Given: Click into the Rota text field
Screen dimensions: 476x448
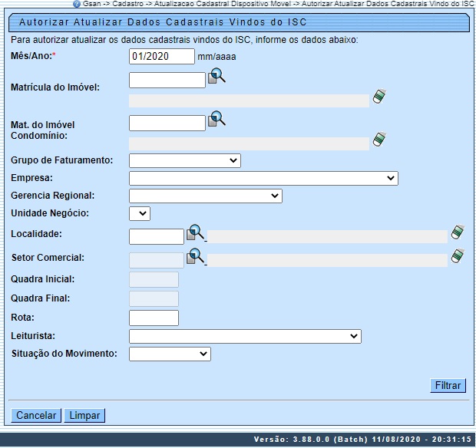Looking at the screenshot, I should pos(154,318).
